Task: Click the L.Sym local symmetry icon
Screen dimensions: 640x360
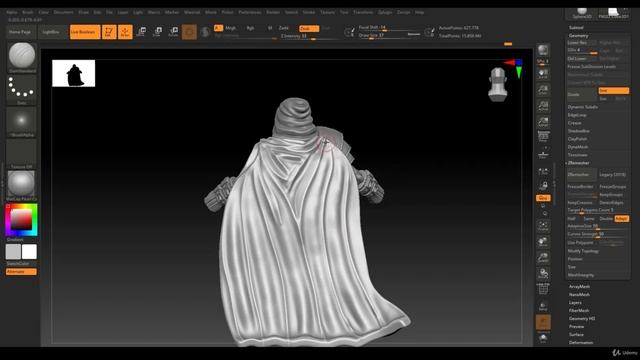Action: point(543,171)
